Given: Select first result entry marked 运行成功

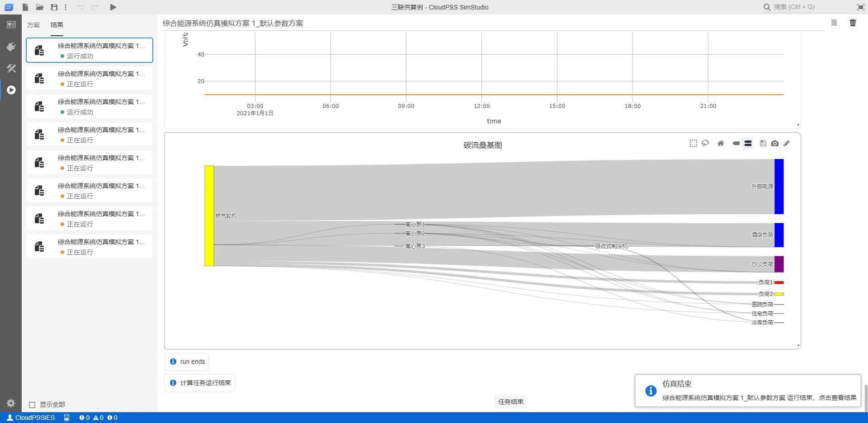Looking at the screenshot, I should click(90, 50).
